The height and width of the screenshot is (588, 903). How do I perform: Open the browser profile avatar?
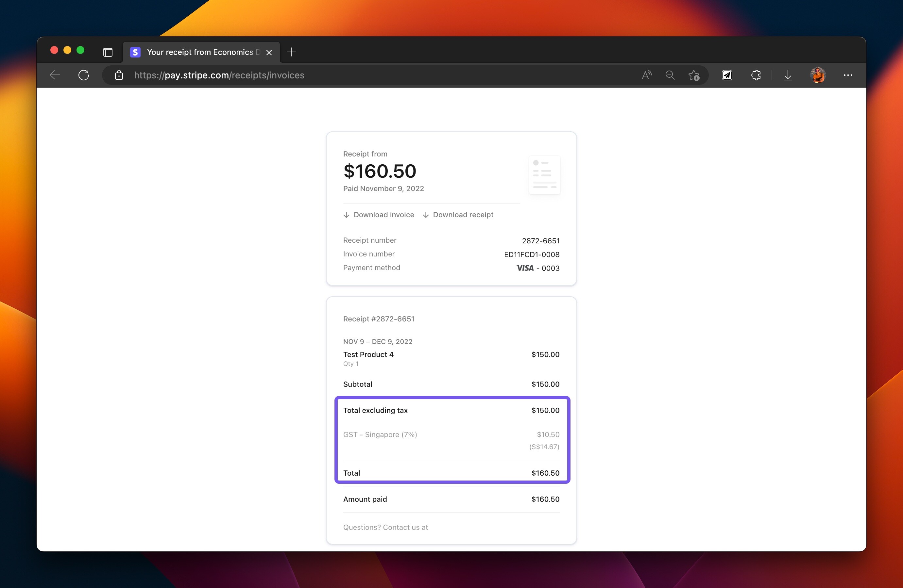pos(818,75)
